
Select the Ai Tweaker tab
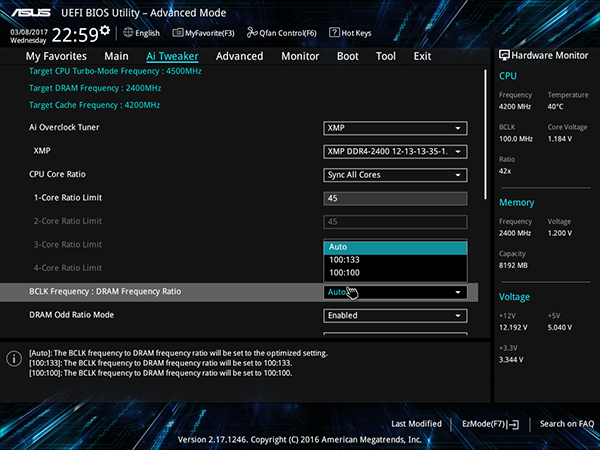pos(172,56)
